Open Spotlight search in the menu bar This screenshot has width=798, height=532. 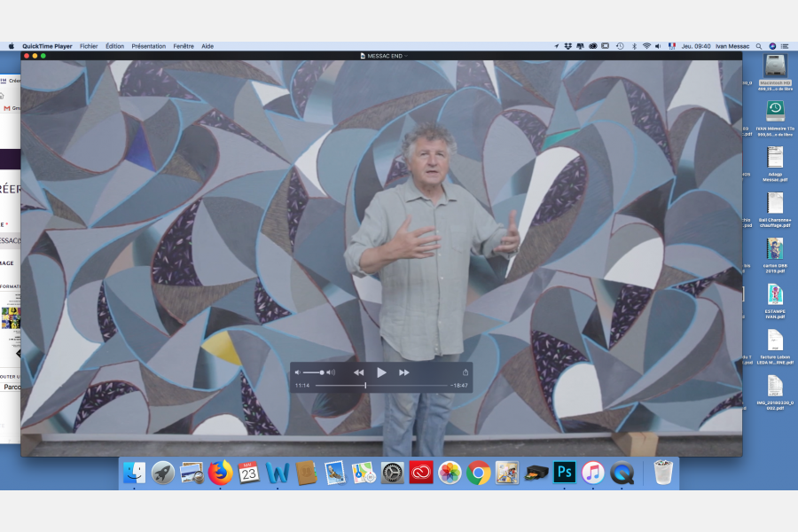[760, 46]
